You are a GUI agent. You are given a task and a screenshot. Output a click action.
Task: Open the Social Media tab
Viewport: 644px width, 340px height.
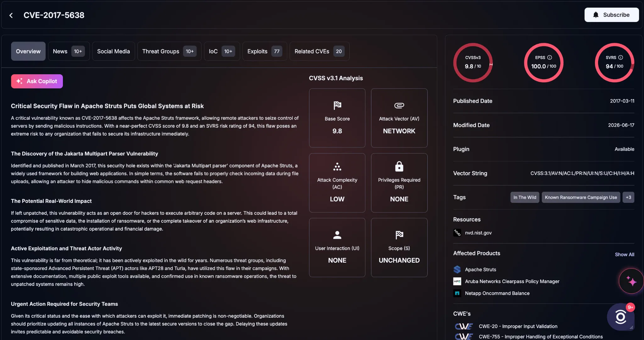114,51
